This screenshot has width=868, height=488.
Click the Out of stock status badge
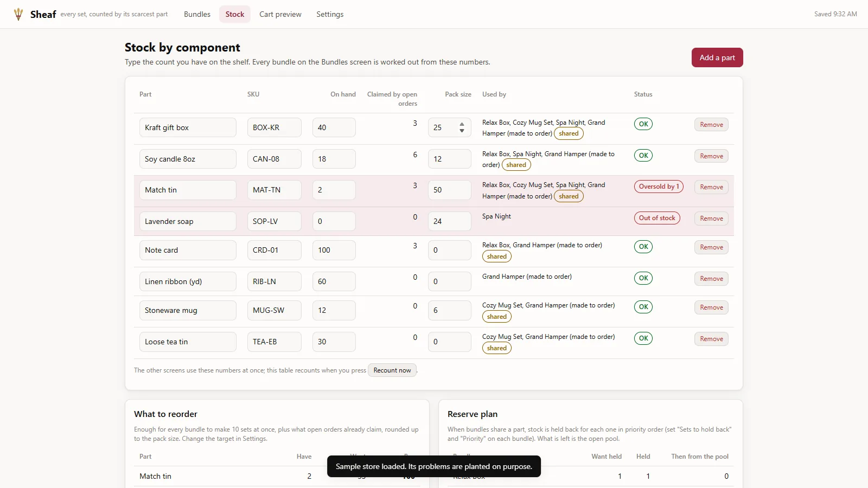tap(657, 218)
